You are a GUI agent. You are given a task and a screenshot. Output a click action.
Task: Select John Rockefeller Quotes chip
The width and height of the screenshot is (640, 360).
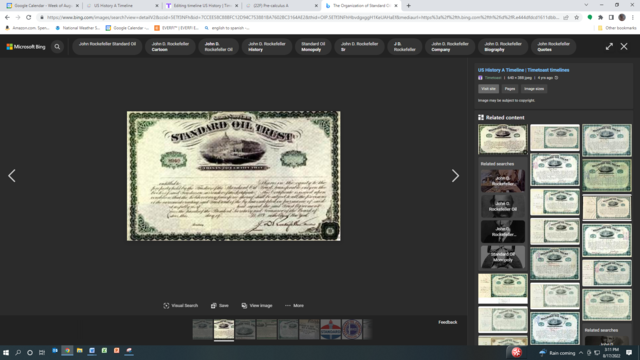[x=553, y=47]
